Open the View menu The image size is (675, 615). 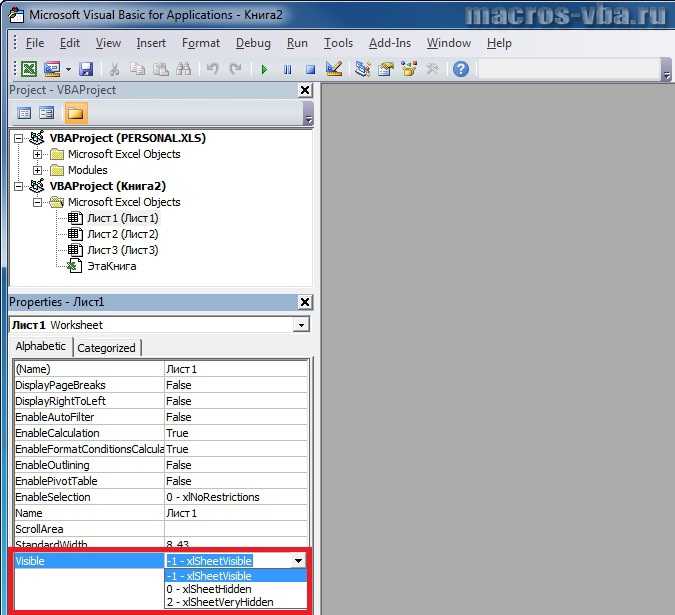point(108,43)
